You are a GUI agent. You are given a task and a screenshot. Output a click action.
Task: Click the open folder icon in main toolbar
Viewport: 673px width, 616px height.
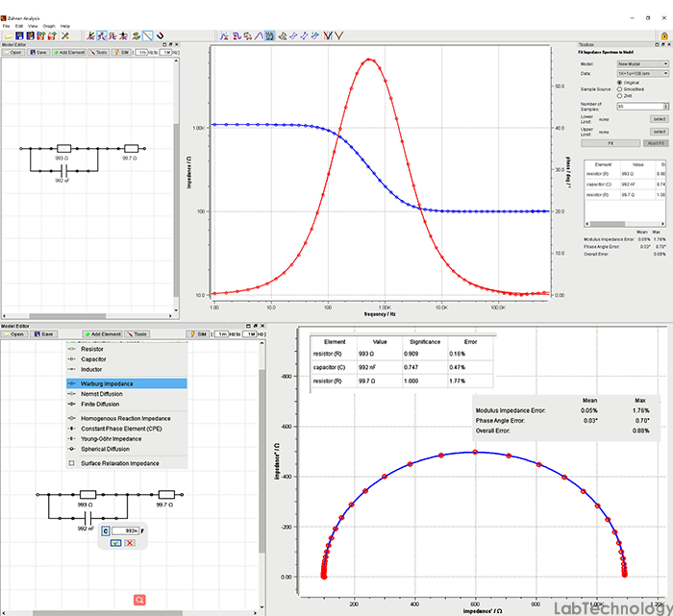pos(9,36)
